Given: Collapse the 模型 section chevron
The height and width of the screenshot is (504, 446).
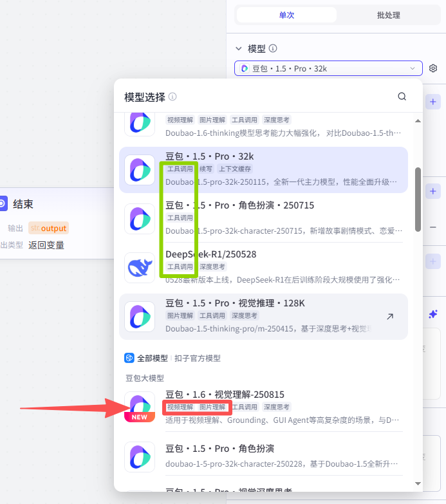Looking at the screenshot, I should (238, 48).
